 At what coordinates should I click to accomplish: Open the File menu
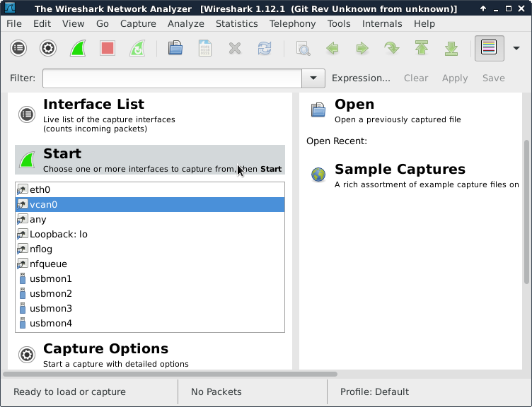[x=14, y=24]
